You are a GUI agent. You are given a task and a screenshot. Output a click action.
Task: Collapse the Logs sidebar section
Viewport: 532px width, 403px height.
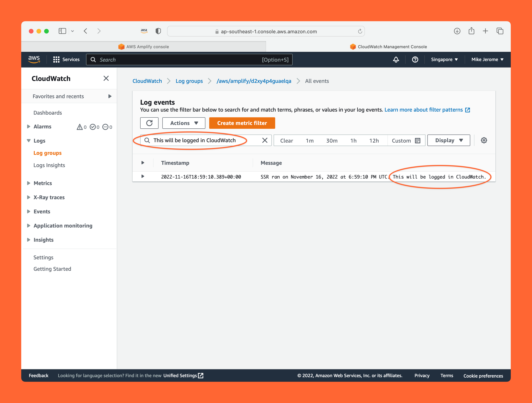(x=29, y=140)
